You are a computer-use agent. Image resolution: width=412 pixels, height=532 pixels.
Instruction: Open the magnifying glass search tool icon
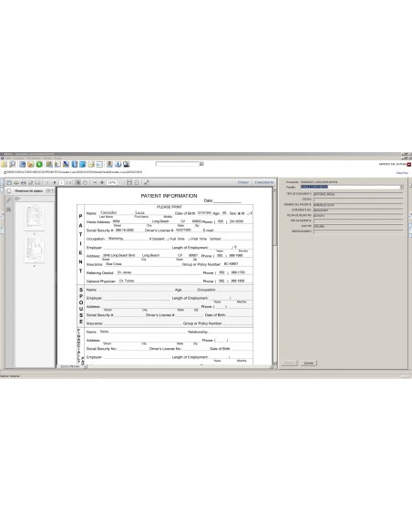(12, 165)
